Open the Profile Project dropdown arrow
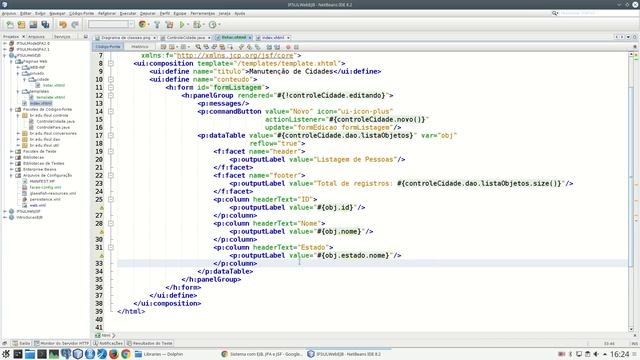Screen dimensions: 640x360 (x=219, y=24)
